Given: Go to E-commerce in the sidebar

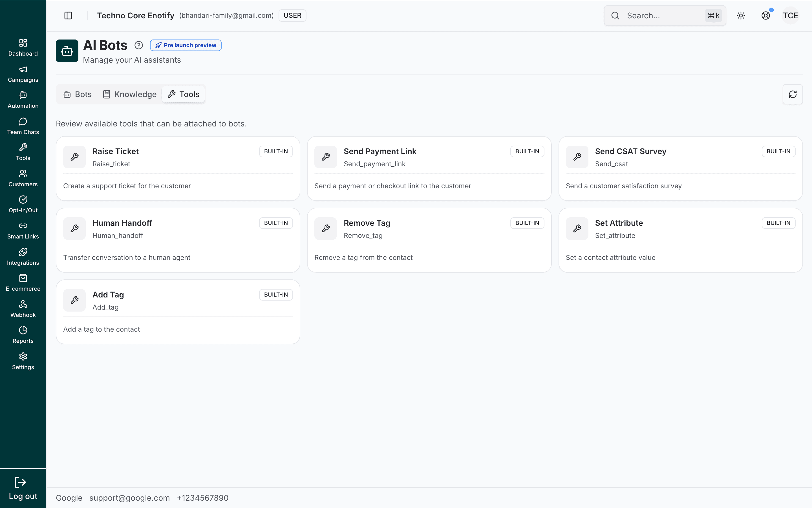Looking at the screenshot, I should [23, 283].
